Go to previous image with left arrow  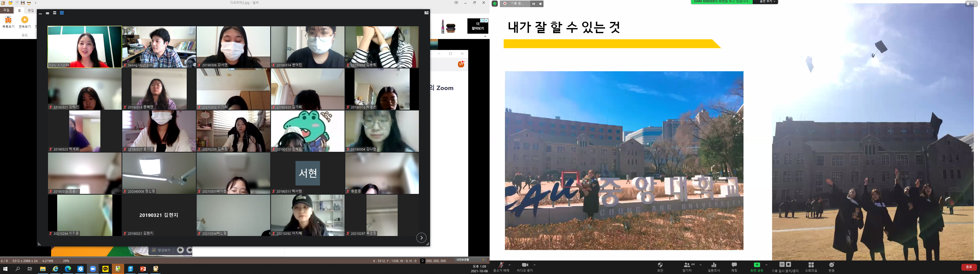click(x=180, y=250)
